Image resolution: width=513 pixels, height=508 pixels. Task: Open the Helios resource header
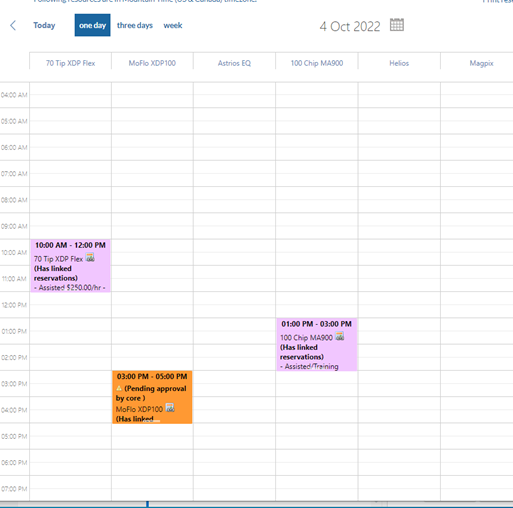399,63
